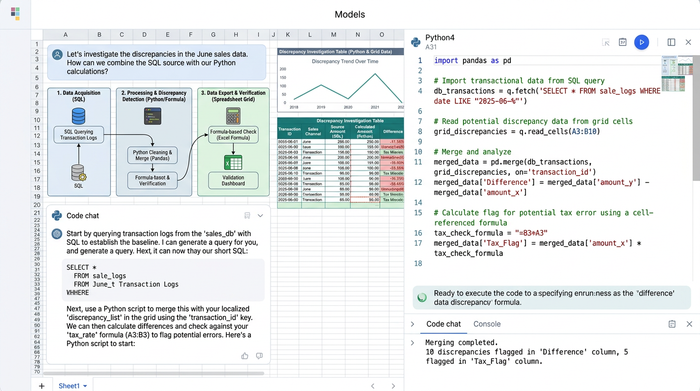The image size is (700, 391).
Task: Click line number 8 in editor gutter
Action: point(420,132)
